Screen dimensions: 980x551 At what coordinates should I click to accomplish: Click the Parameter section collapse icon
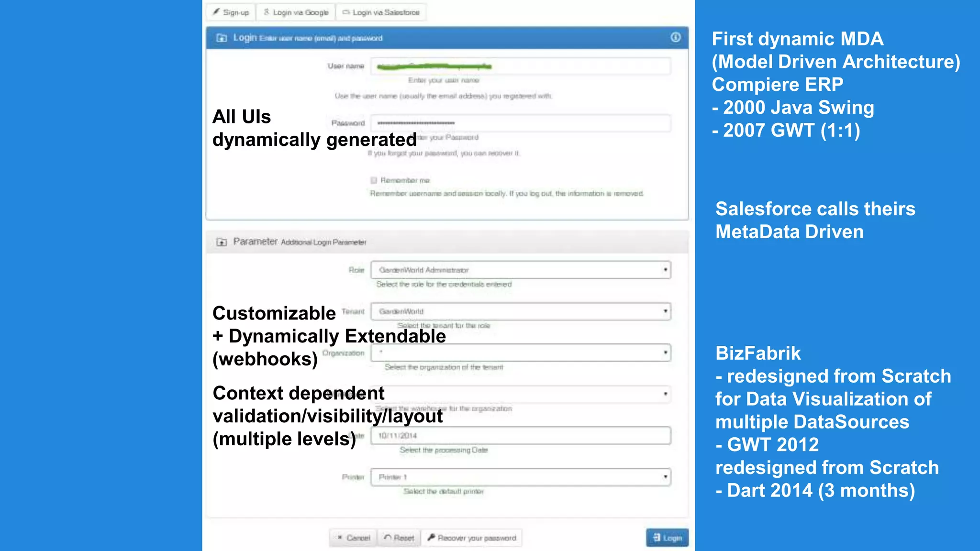tap(222, 242)
